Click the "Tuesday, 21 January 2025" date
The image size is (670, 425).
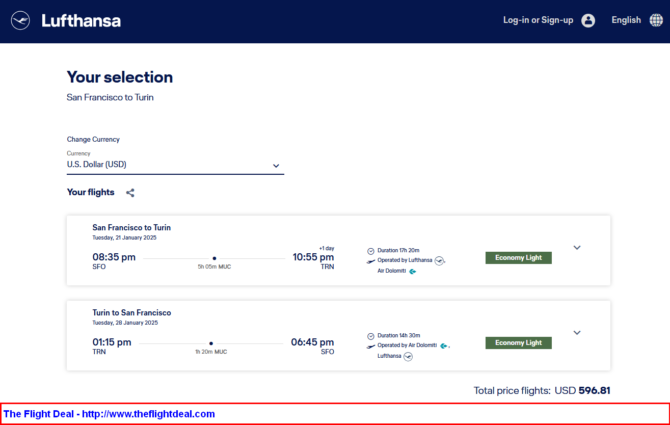124,237
